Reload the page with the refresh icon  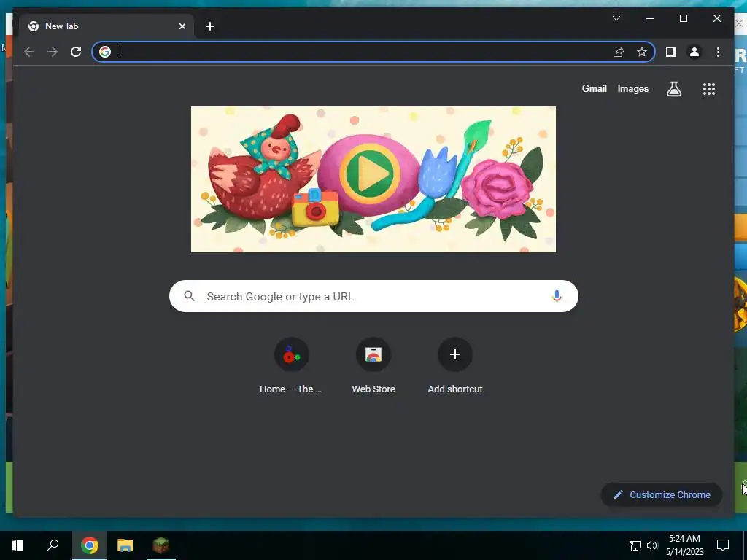coord(76,52)
